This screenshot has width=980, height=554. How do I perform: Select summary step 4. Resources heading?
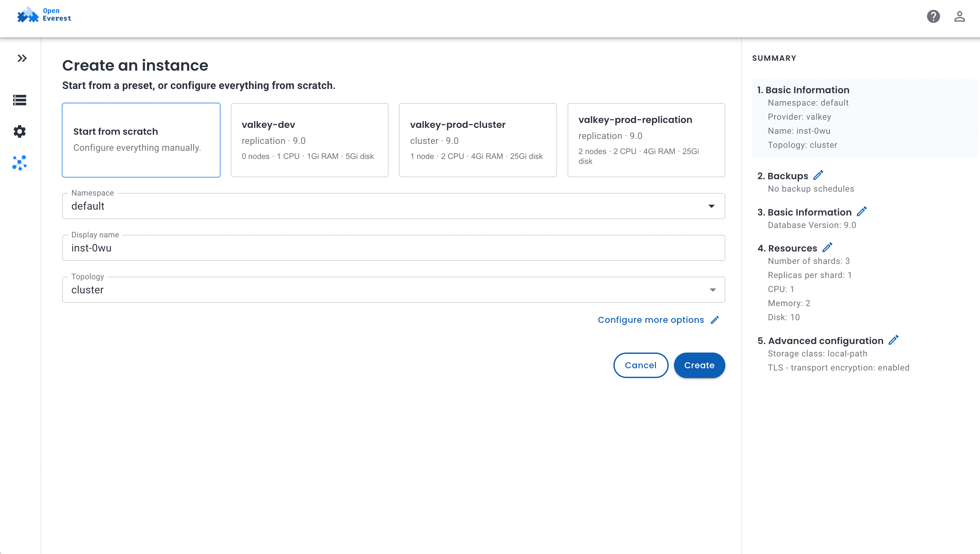point(787,248)
